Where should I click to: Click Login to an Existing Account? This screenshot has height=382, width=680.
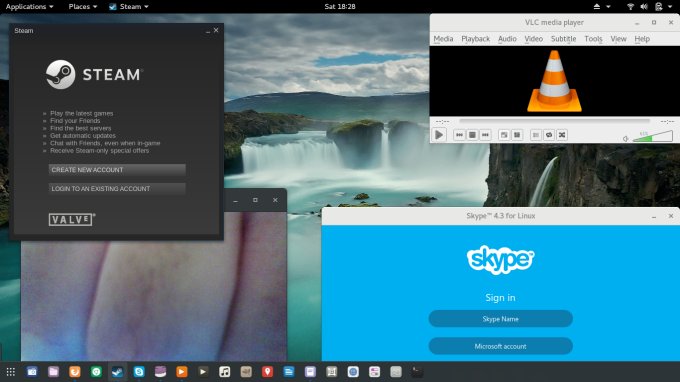[117, 189]
